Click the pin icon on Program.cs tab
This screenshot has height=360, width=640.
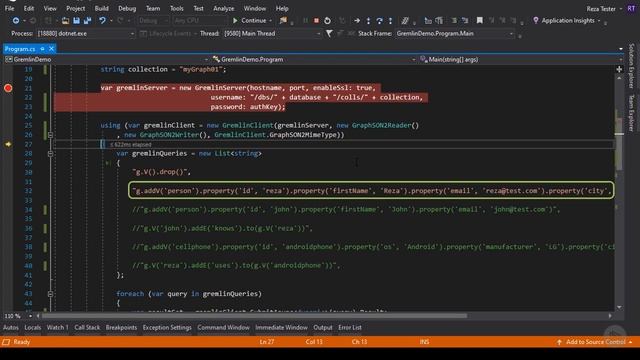tap(42, 49)
